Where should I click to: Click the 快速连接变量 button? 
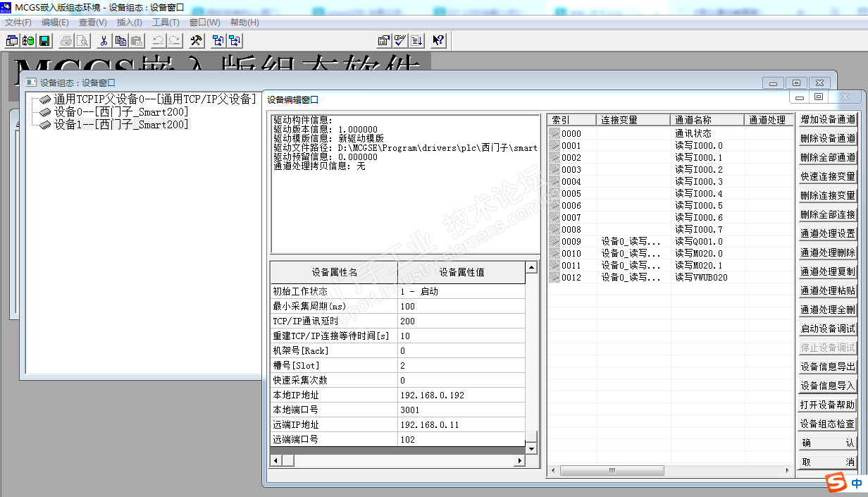(x=828, y=176)
